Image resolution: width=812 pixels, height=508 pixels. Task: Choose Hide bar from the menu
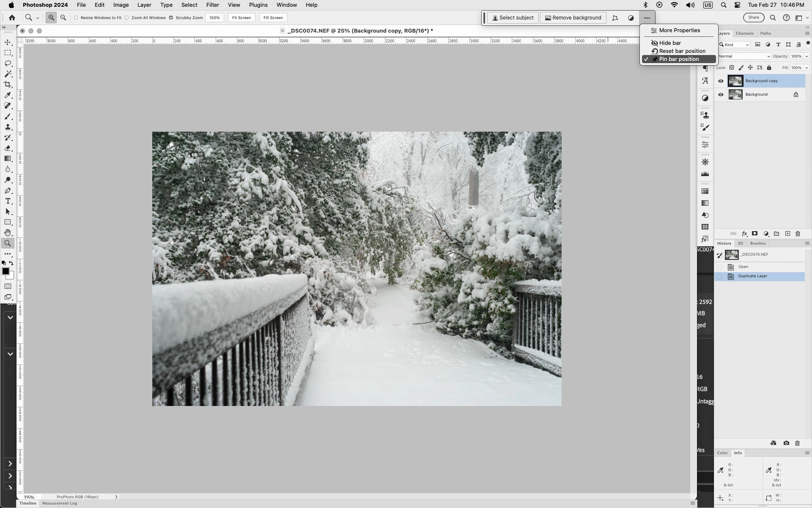click(x=670, y=43)
